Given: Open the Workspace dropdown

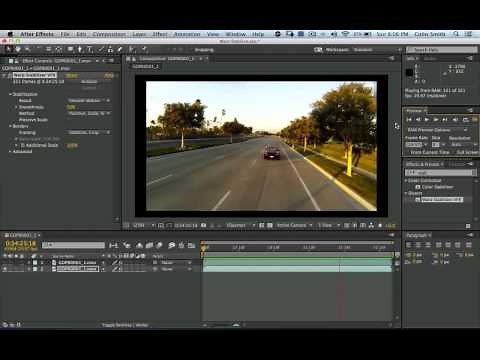Looking at the screenshot, I should click(x=377, y=50).
